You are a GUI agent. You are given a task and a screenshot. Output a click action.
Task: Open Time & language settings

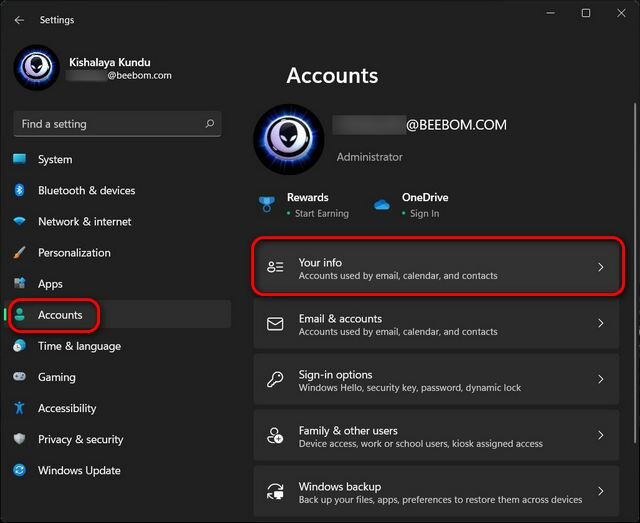(118, 346)
